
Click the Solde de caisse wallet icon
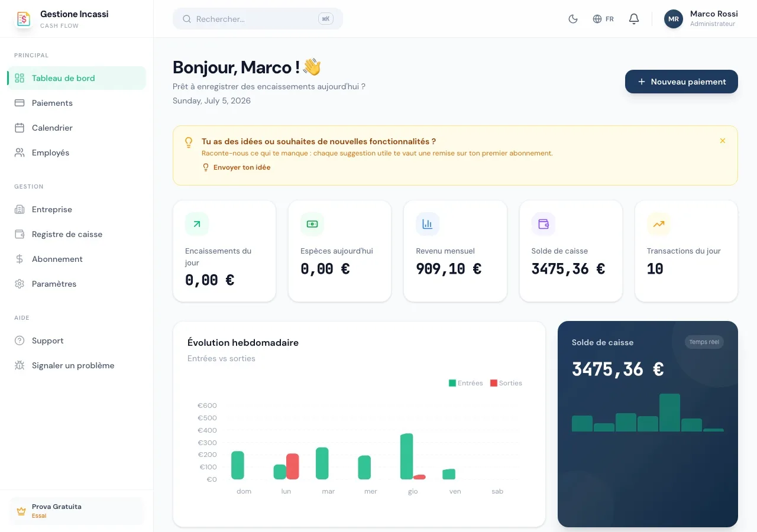543,224
